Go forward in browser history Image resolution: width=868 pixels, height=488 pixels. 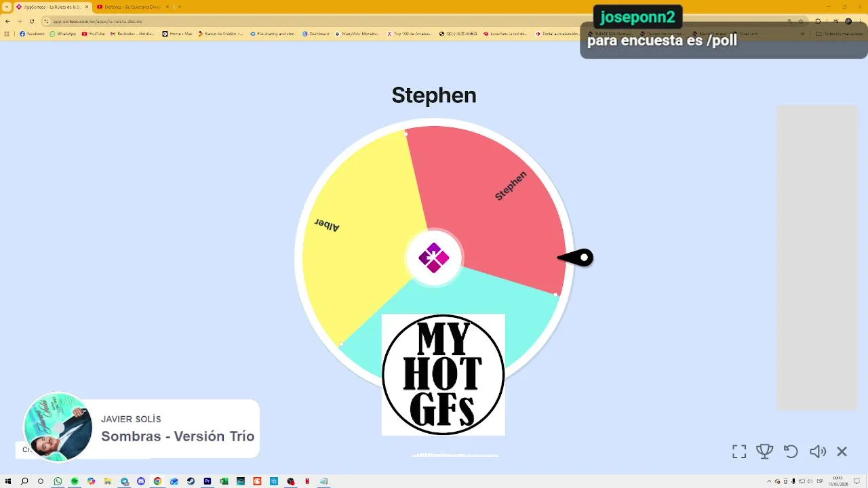click(20, 21)
